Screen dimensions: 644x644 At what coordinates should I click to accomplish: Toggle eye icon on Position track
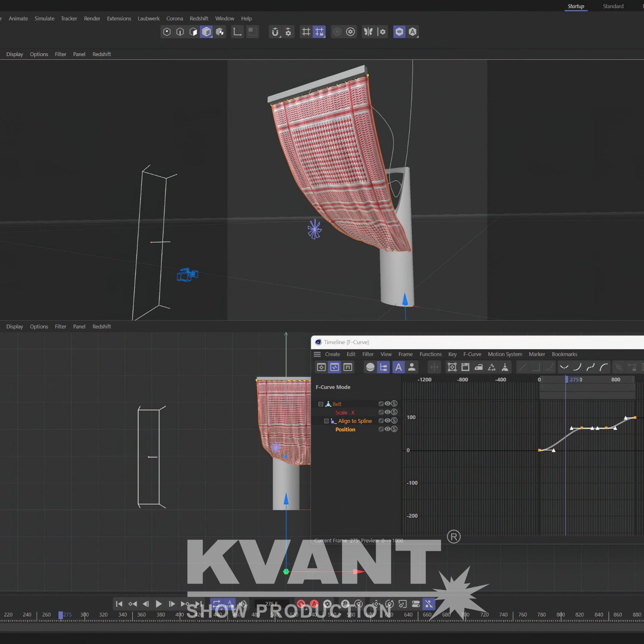pos(387,429)
